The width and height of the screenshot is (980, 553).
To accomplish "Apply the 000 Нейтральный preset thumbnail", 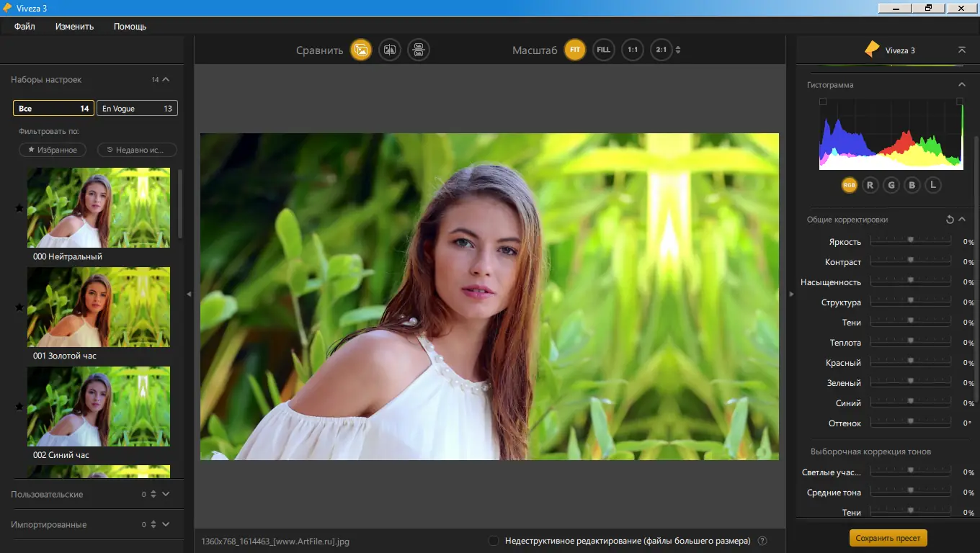I will (99, 207).
